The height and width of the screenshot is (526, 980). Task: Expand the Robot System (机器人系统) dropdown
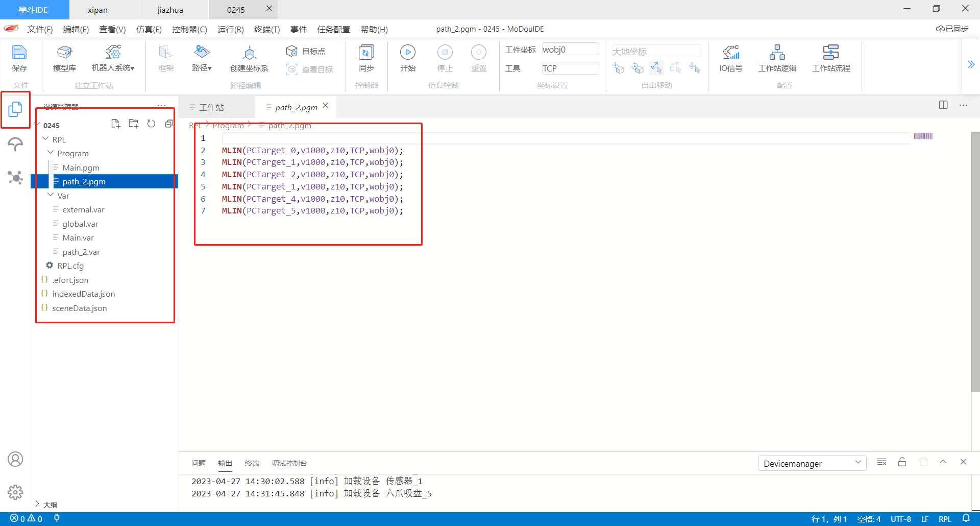113,58
